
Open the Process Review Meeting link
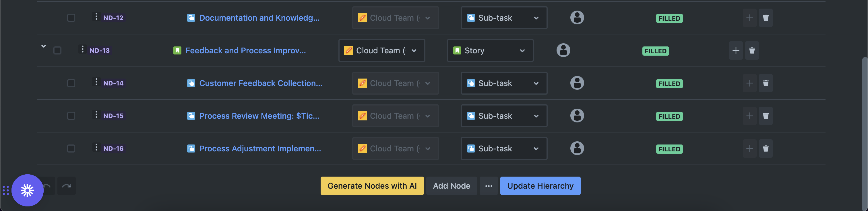pyautogui.click(x=259, y=116)
